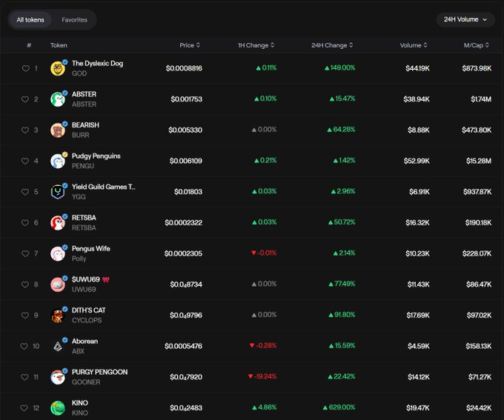Toggle favorite heart for Pudgy Penguins
The width and height of the screenshot is (504, 420).
25,161
